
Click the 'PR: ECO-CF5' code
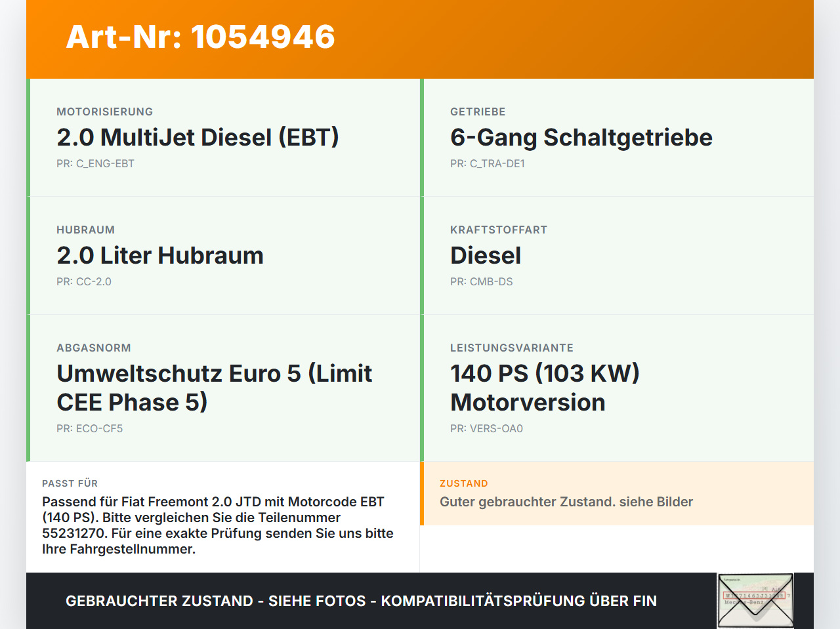point(90,429)
